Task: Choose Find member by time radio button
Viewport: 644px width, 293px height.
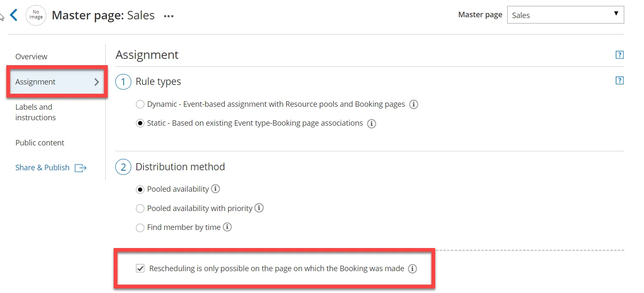Action: coord(140,228)
